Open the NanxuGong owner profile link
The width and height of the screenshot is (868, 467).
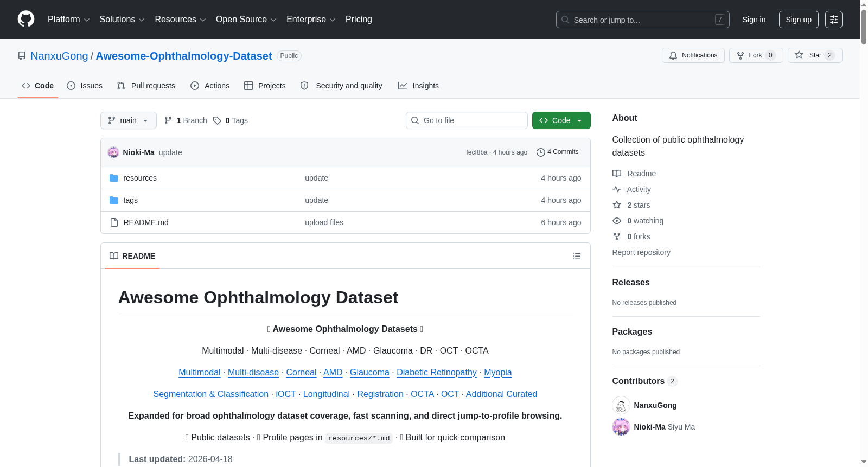[59, 56]
